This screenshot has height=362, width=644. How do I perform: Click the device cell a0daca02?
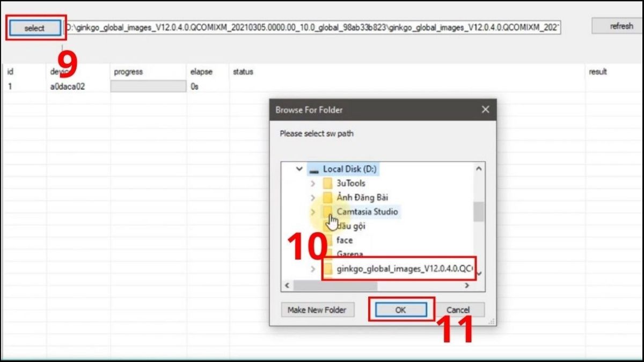[67, 86]
